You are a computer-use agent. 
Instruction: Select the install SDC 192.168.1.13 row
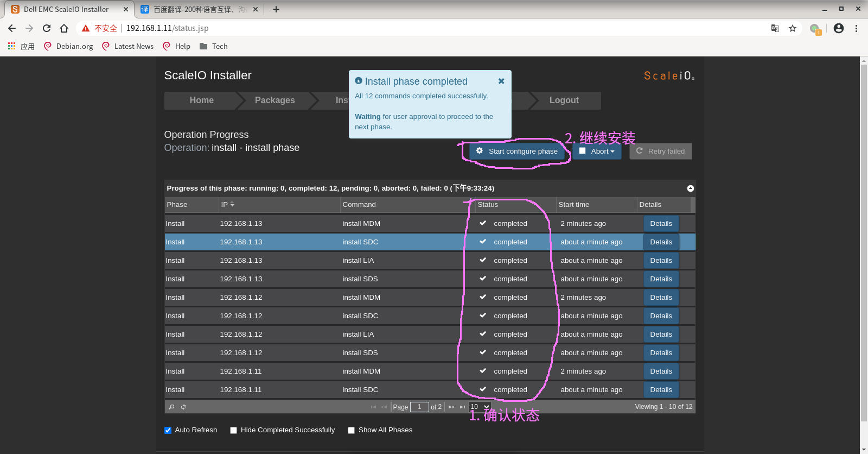430,242
